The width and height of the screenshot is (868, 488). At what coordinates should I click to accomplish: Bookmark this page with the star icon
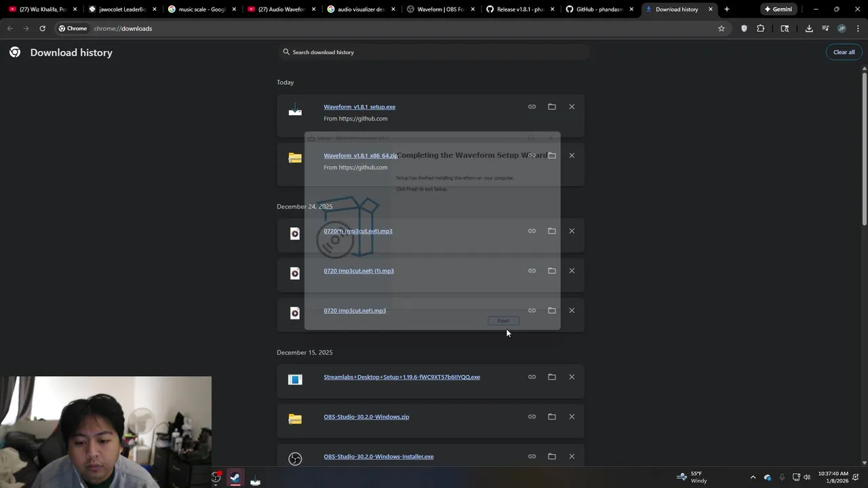(721, 28)
